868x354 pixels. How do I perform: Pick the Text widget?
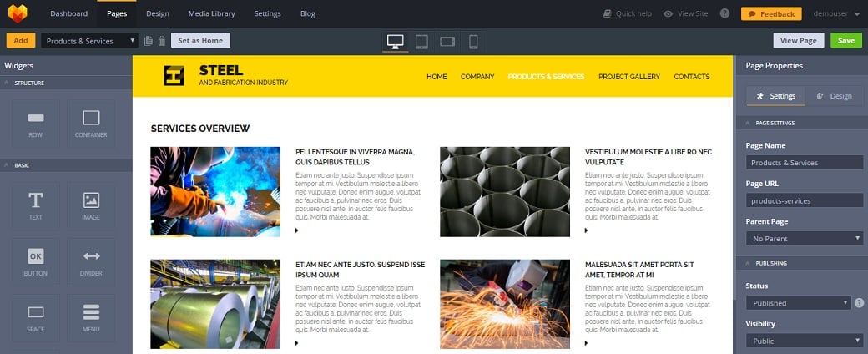pos(35,205)
